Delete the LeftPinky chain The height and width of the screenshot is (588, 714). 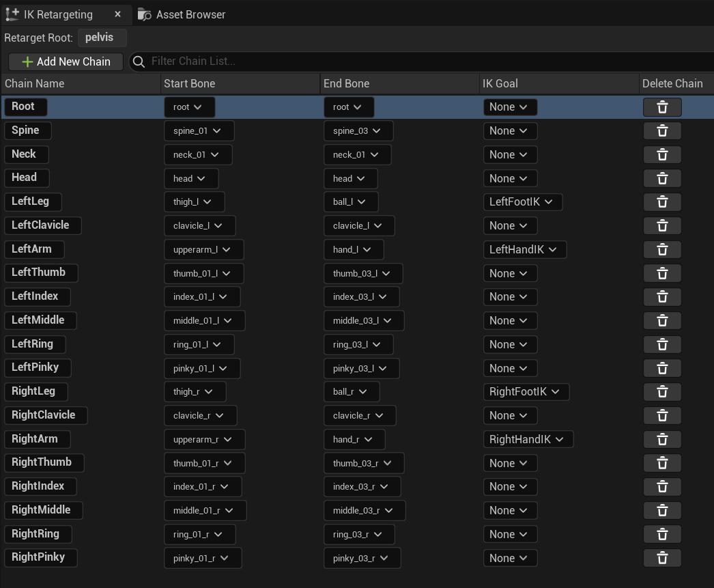point(662,368)
